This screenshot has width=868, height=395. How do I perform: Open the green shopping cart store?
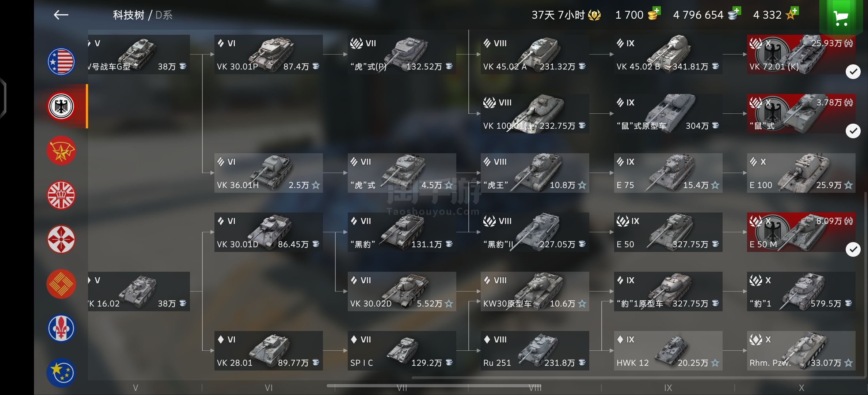tap(841, 17)
